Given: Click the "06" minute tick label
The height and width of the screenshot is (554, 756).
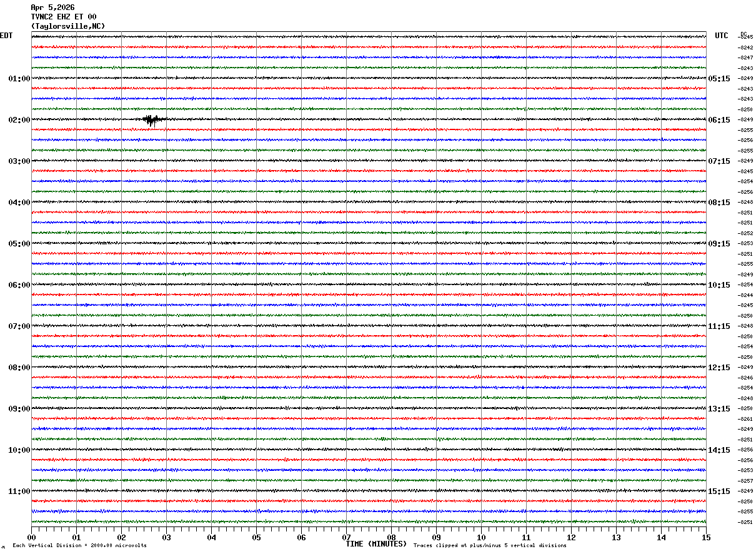Looking at the screenshot, I should (301, 538).
